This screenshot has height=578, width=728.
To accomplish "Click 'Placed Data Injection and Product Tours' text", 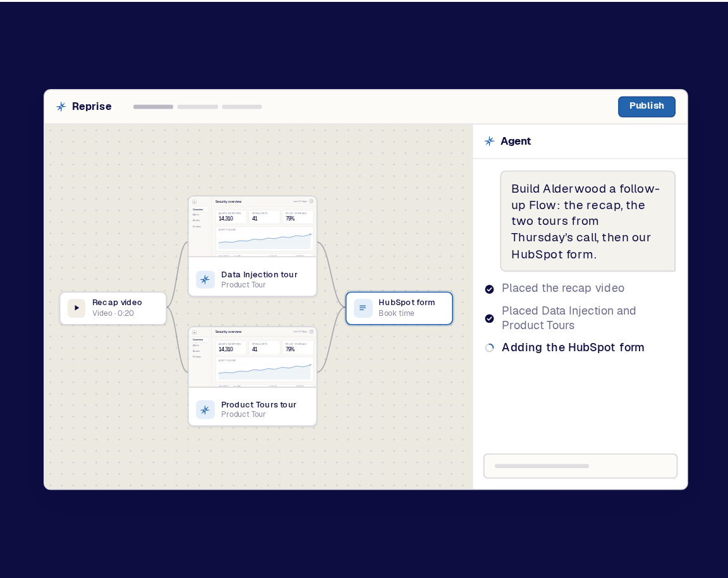I will point(569,318).
